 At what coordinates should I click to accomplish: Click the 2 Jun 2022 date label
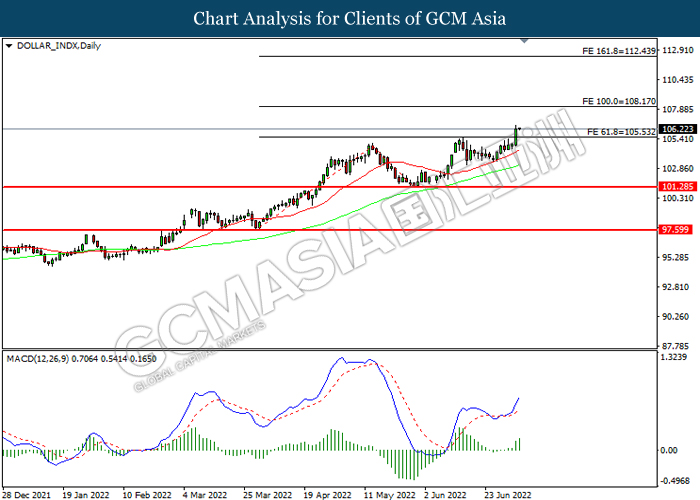click(x=445, y=495)
